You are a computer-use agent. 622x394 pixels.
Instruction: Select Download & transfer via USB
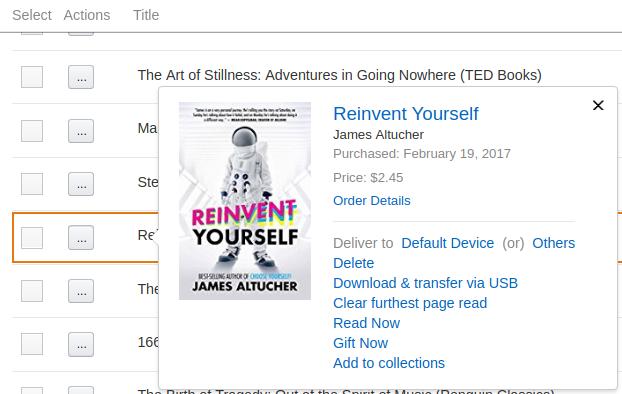(425, 283)
